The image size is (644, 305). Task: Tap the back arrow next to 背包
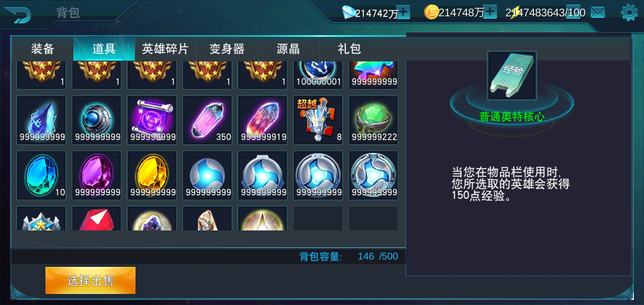17,14
